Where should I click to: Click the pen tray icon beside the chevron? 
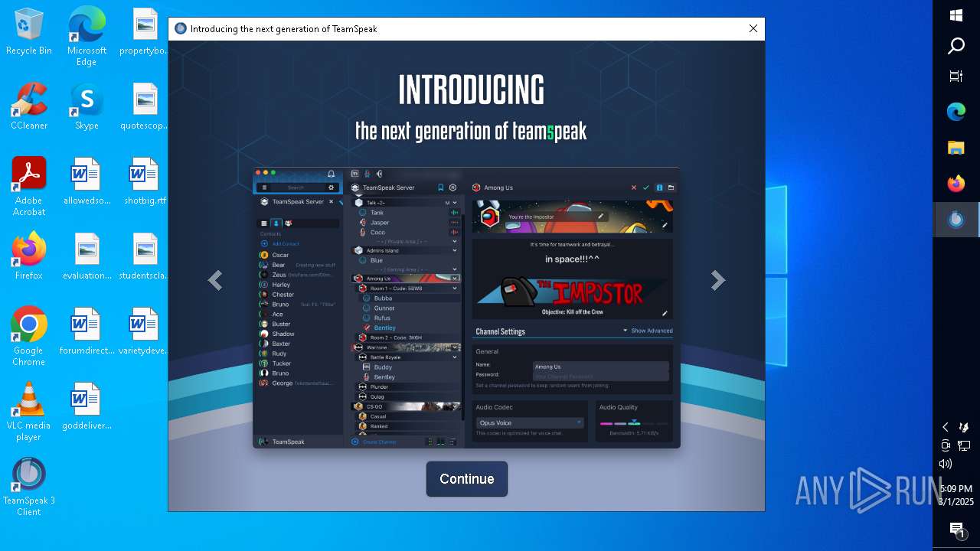tap(964, 427)
